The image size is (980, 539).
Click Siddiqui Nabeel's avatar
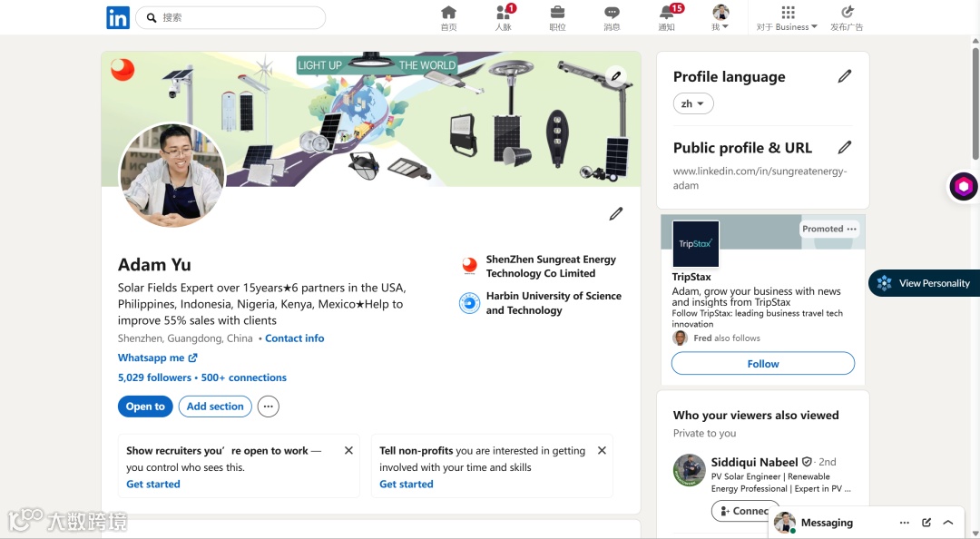point(690,470)
